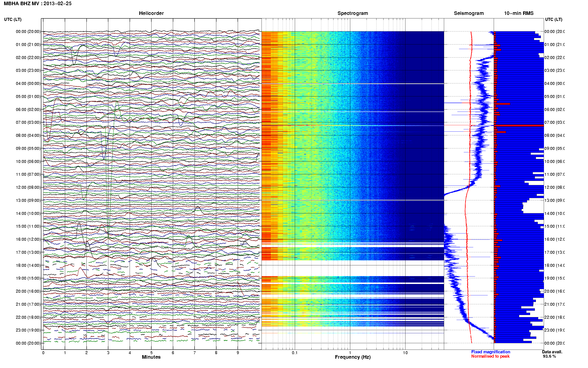Click the left '23:00 (19:00)' time label
This screenshot has width=588, height=368.
click(x=28, y=330)
